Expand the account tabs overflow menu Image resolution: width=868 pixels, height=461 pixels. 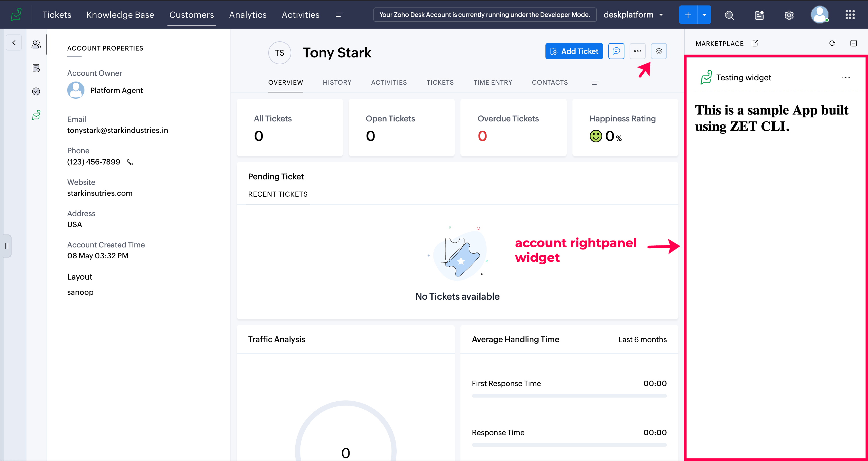pyautogui.click(x=595, y=82)
